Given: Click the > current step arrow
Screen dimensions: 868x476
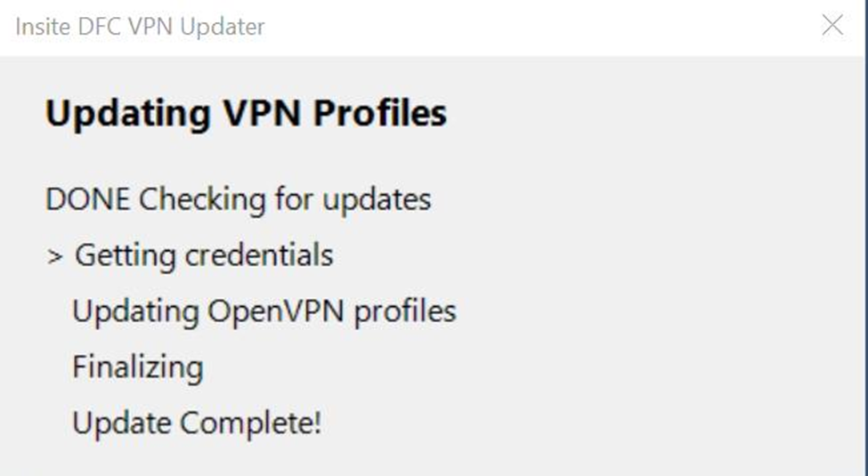Looking at the screenshot, I should tap(55, 256).
